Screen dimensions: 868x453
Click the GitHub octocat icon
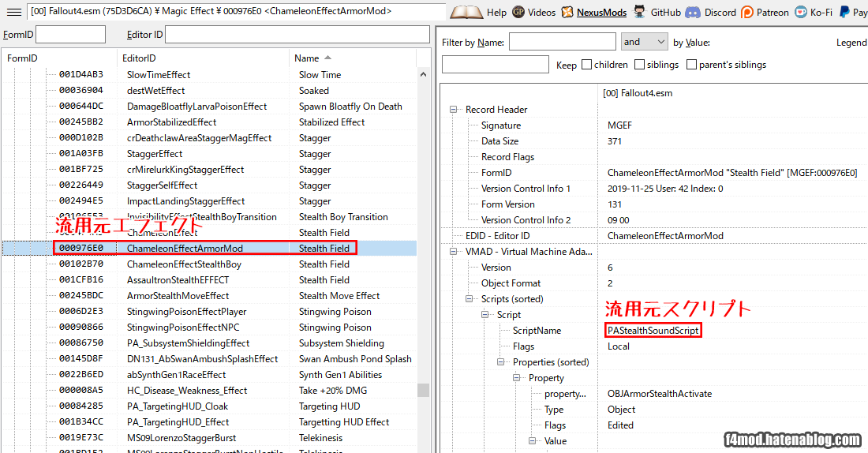coord(639,12)
